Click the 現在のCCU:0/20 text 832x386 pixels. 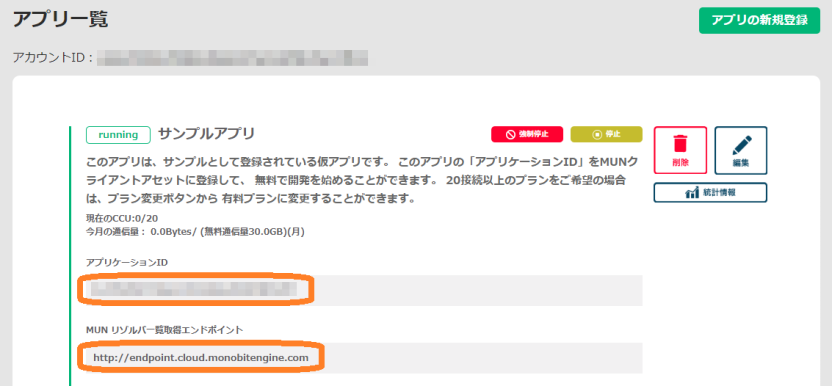click(x=122, y=218)
